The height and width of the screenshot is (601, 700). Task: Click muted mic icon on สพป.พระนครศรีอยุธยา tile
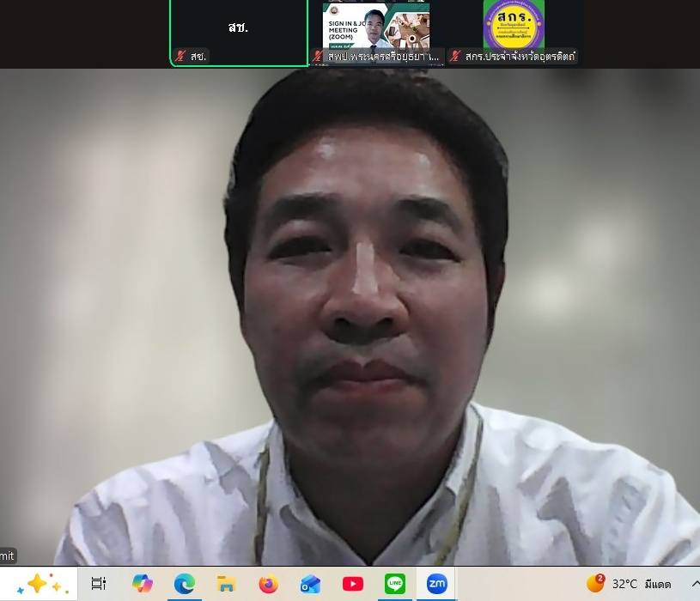point(318,57)
